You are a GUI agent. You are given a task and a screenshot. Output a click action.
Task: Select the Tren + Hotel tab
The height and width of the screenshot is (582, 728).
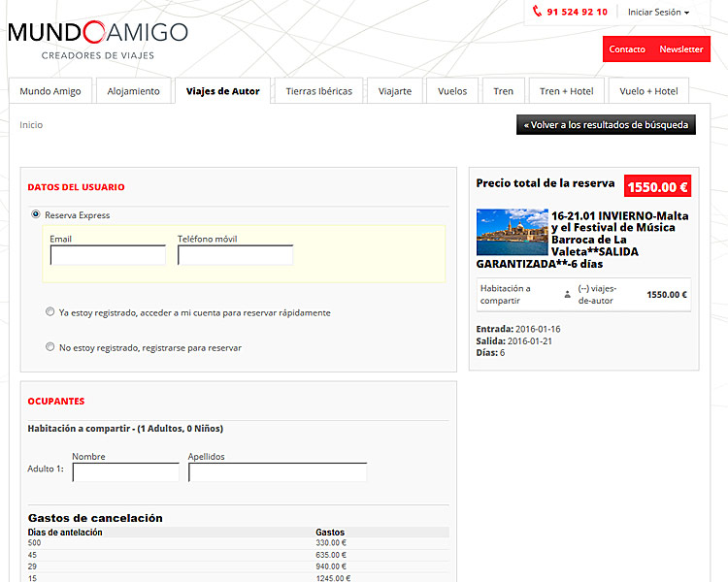pos(567,91)
